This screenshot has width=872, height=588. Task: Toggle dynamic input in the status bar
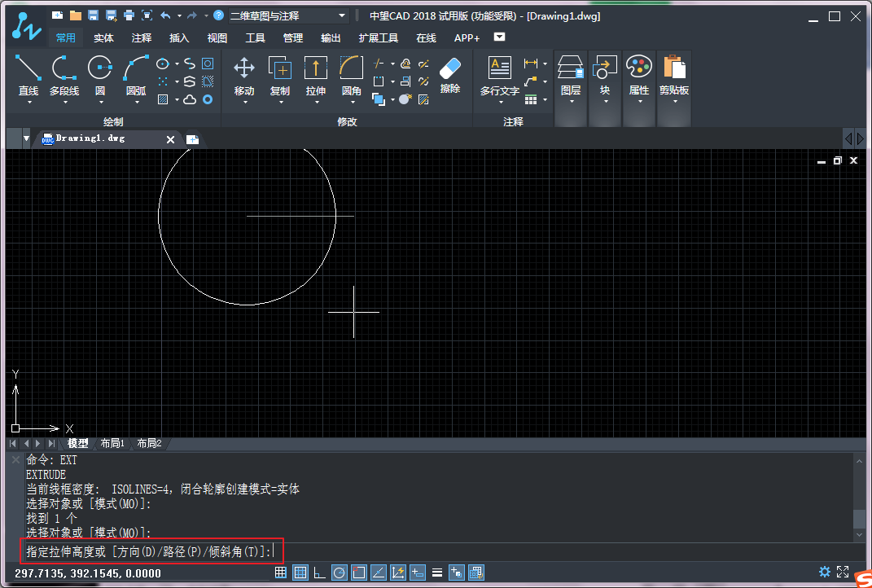coord(418,573)
